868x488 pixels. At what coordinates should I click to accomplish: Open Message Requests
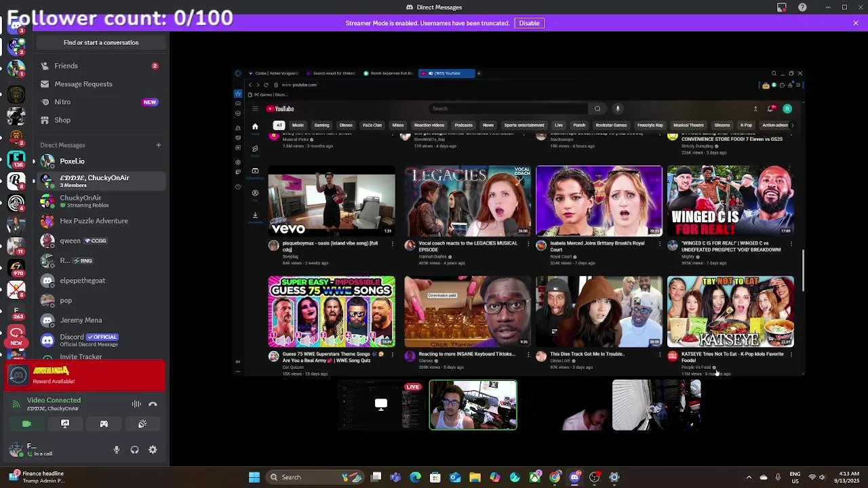[x=101, y=84]
